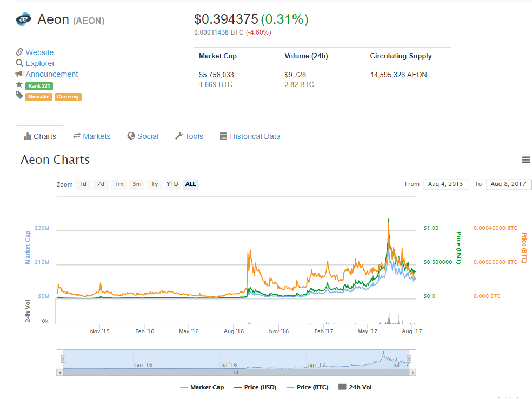The image size is (532, 398).
Task: Set chart zoom to 1m
Action: tap(119, 184)
